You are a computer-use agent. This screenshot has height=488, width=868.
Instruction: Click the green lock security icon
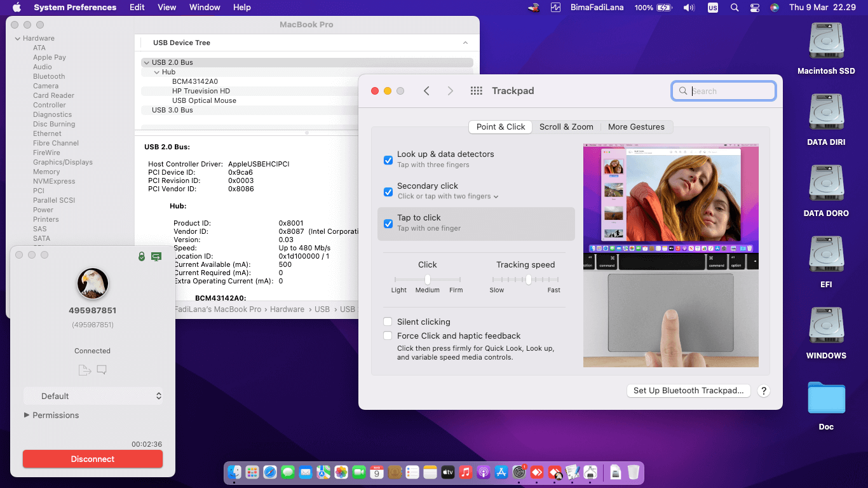[142, 256]
